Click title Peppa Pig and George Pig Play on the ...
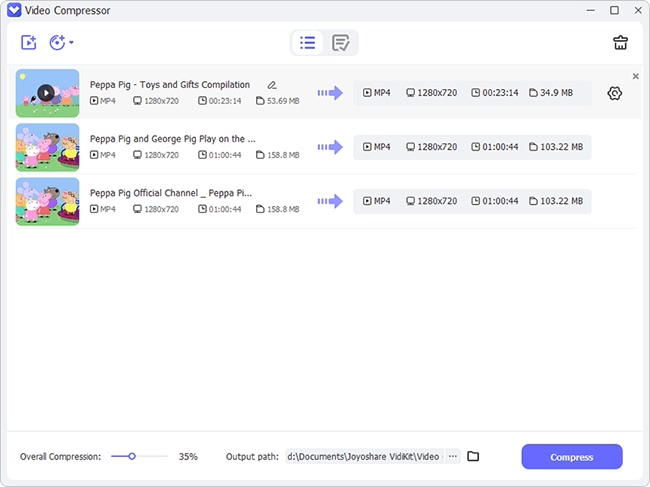Image resolution: width=650 pixels, height=487 pixels. pyautogui.click(x=172, y=139)
